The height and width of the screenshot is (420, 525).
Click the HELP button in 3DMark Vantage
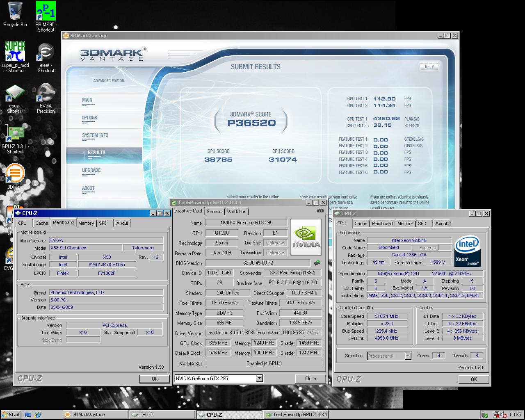(429, 66)
